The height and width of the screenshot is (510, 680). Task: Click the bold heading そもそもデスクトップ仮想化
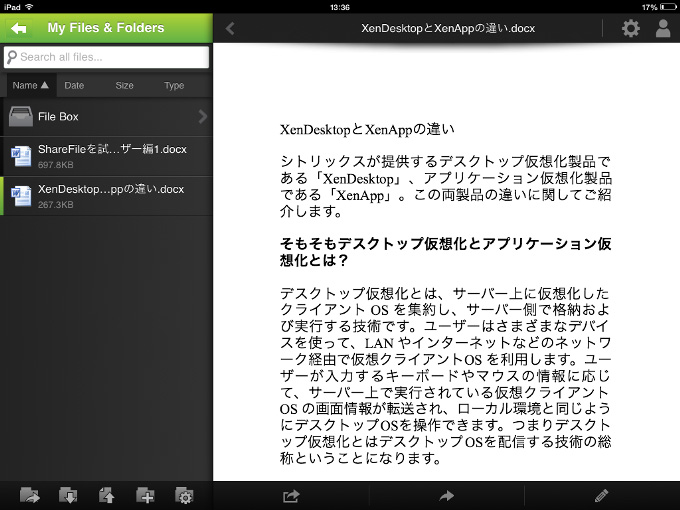pos(445,252)
